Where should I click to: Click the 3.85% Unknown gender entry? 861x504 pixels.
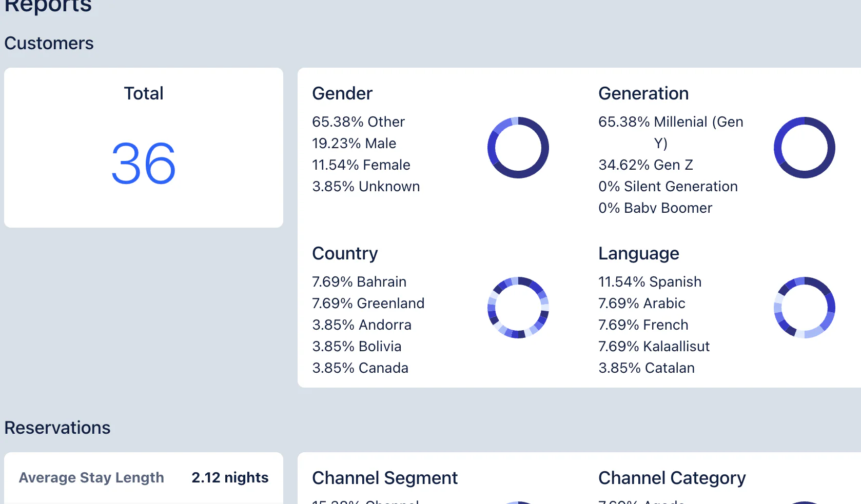point(366,187)
